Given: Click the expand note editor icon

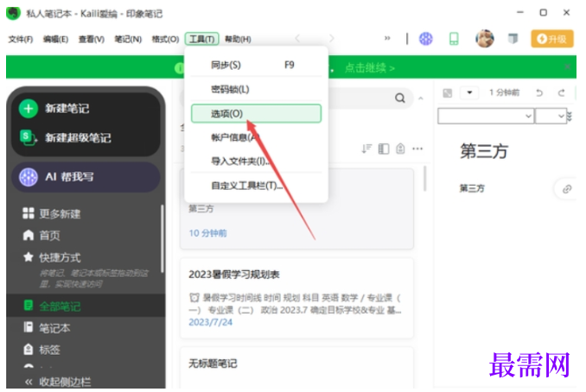Looking at the screenshot, I should pyautogui.click(x=448, y=92).
